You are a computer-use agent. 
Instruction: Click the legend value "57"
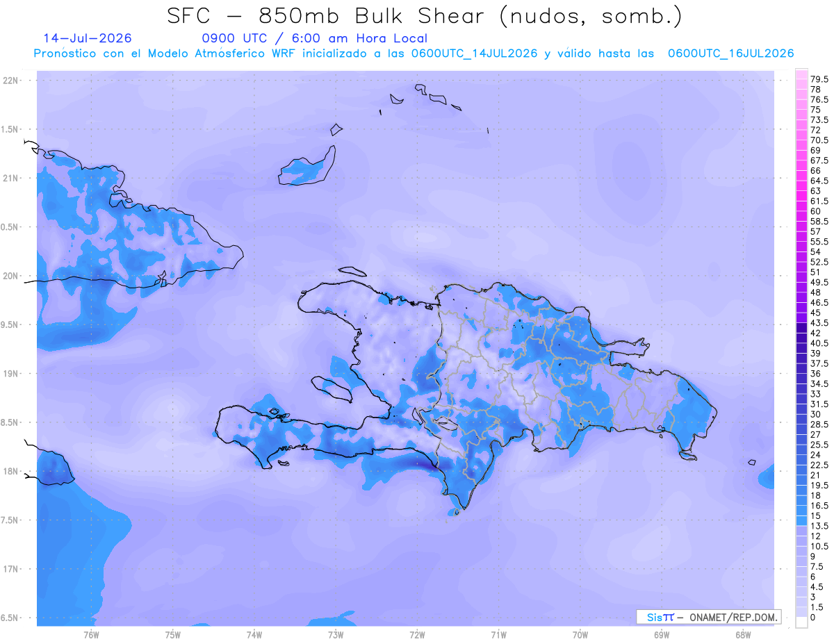[x=816, y=231]
